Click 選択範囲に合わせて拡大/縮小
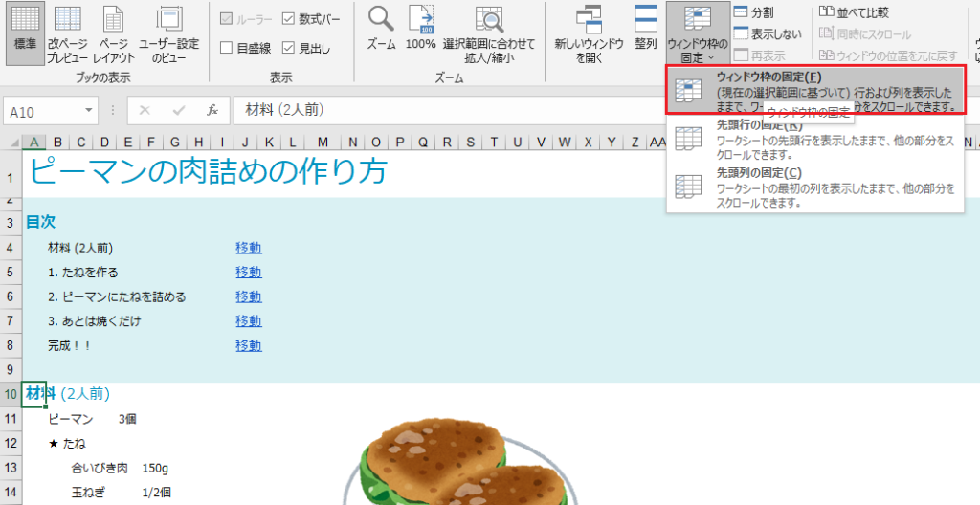This screenshot has width=980, height=505. click(x=489, y=33)
